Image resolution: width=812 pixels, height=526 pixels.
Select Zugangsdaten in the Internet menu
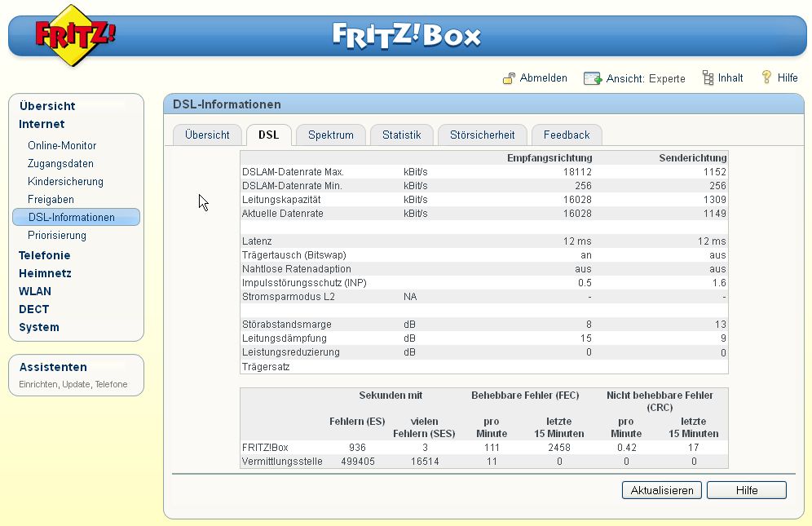pyautogui.click(x=60, y=164)
